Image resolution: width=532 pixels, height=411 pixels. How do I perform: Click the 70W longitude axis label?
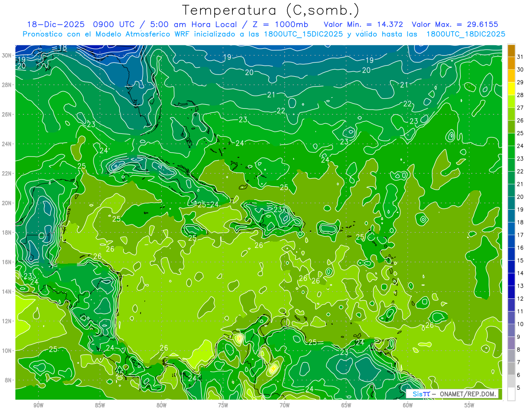(x=285, y=405)
